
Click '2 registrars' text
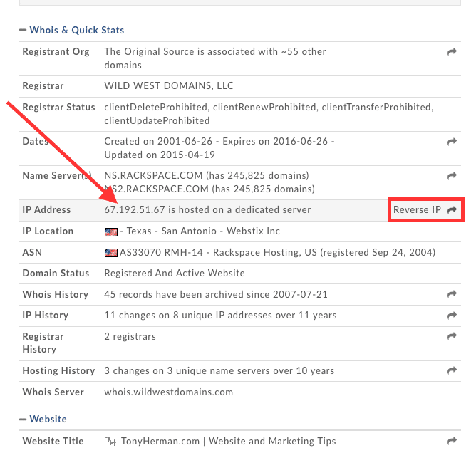click(130, 336)
